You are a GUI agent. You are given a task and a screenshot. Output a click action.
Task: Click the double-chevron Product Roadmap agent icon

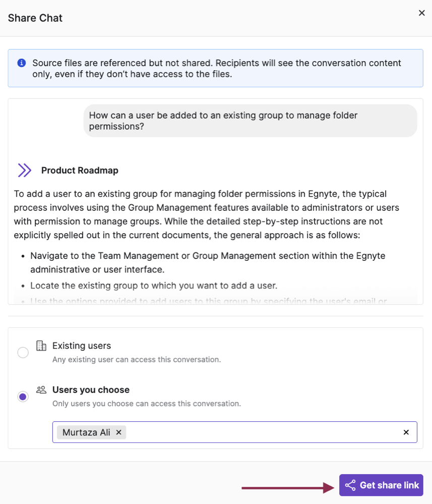click(x=24, y=170)
